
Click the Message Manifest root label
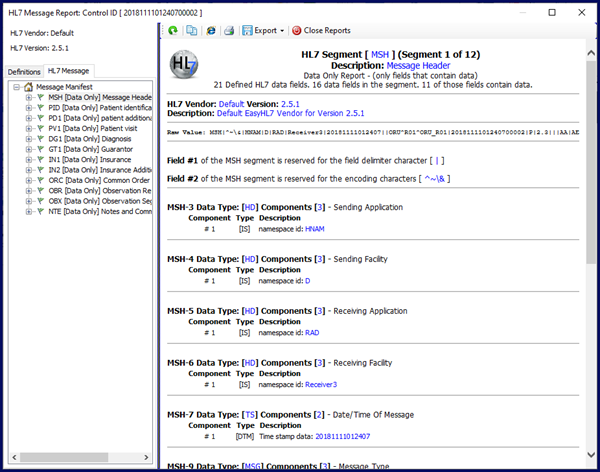pyautogui.click(x=64, y=87)
